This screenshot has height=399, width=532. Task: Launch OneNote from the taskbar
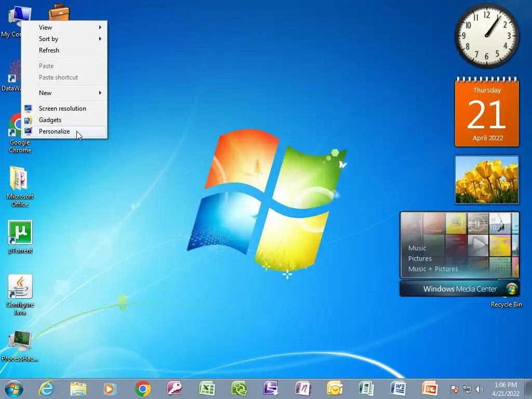tap(303, 389)
